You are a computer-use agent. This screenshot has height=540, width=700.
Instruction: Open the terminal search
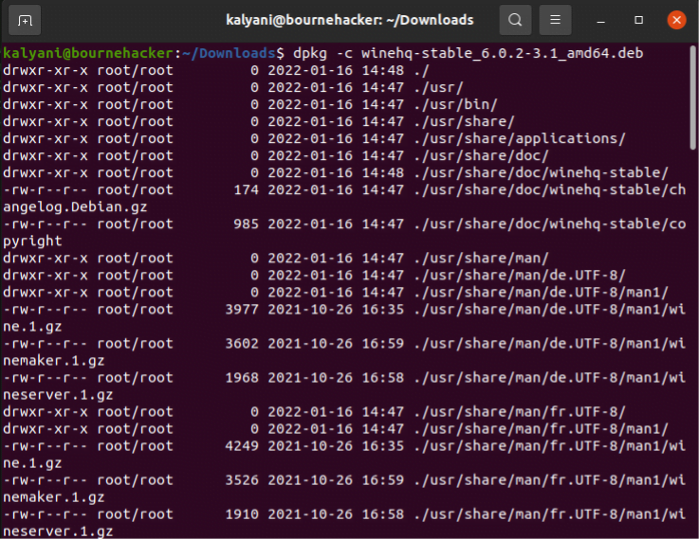(515, 20)
